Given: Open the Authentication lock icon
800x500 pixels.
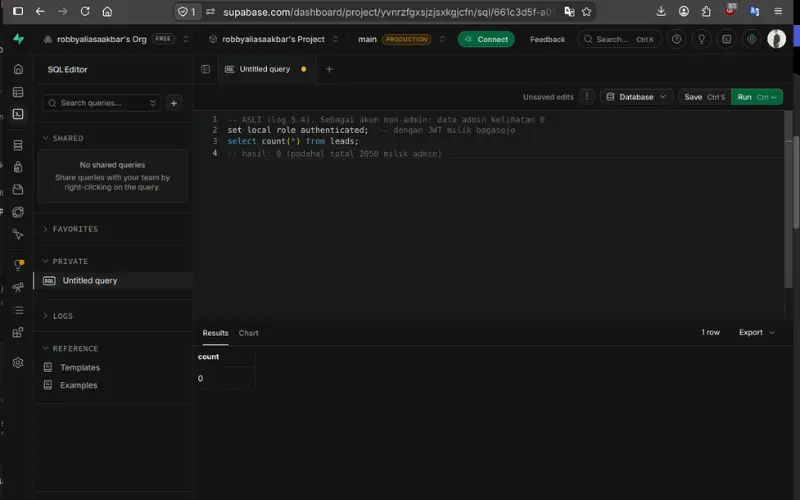Looking at the screenshot, I should click(18, 167).
